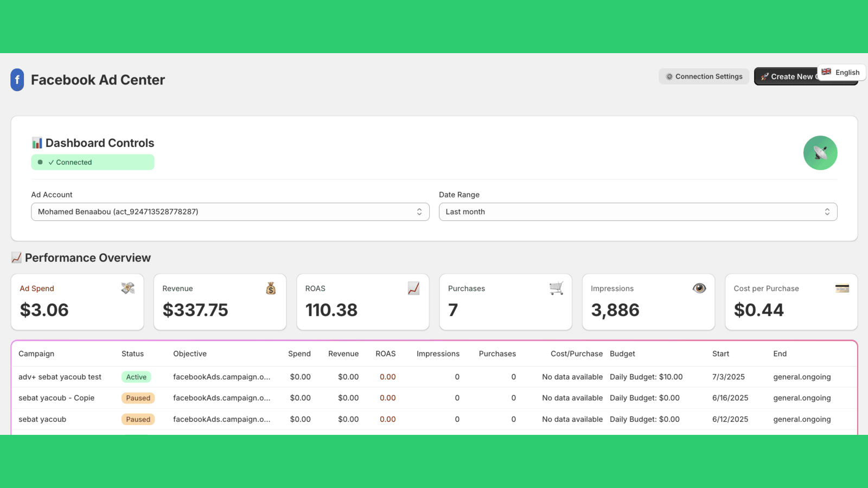868x488 pixels.
Task: Open the English language selector
Action: tap(841, 72)
